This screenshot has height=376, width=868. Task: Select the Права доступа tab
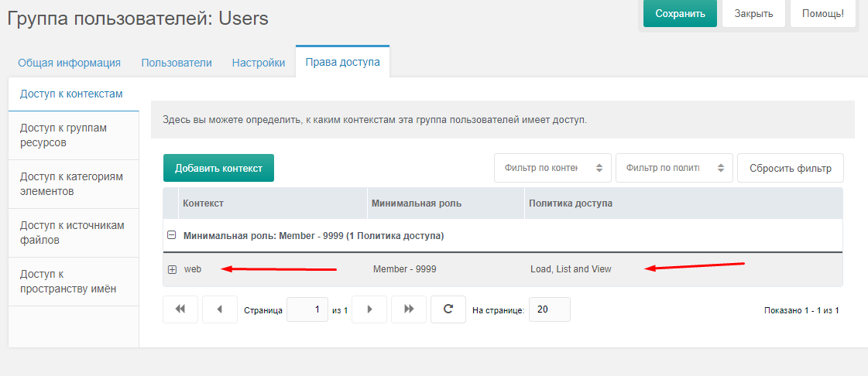click(343, 62)
